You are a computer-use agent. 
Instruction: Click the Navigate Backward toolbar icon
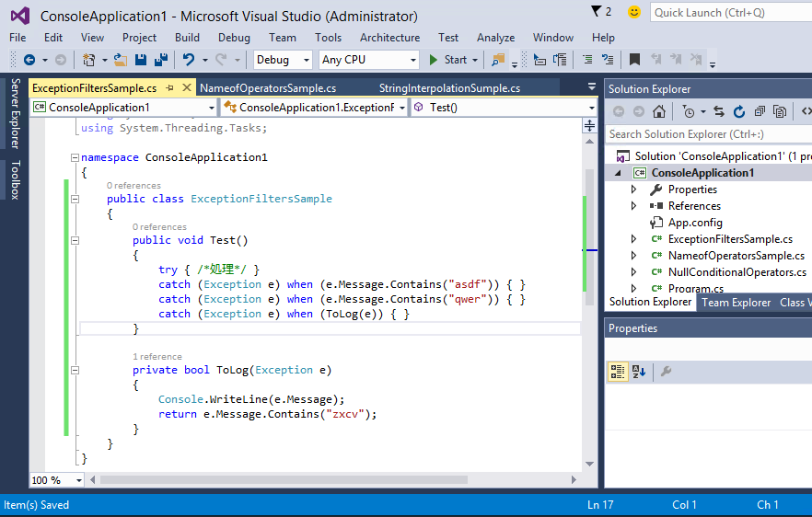tap(29, 60)
